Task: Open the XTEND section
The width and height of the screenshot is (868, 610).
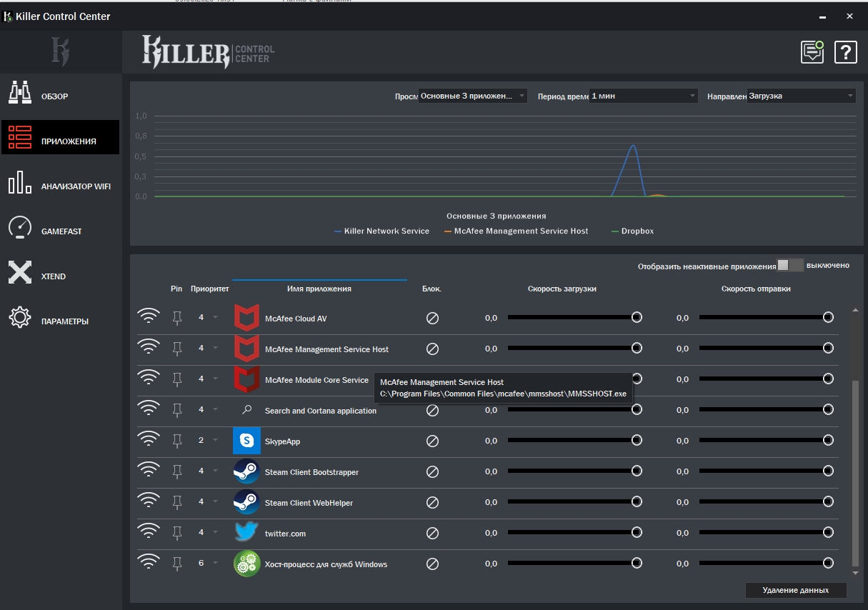Action: click(x=60, y=273)
